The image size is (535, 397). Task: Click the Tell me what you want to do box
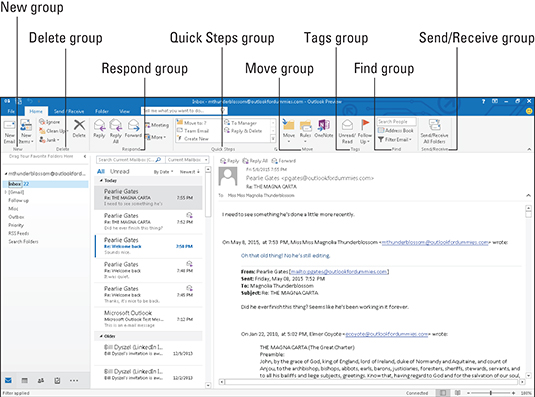point(184,111)
